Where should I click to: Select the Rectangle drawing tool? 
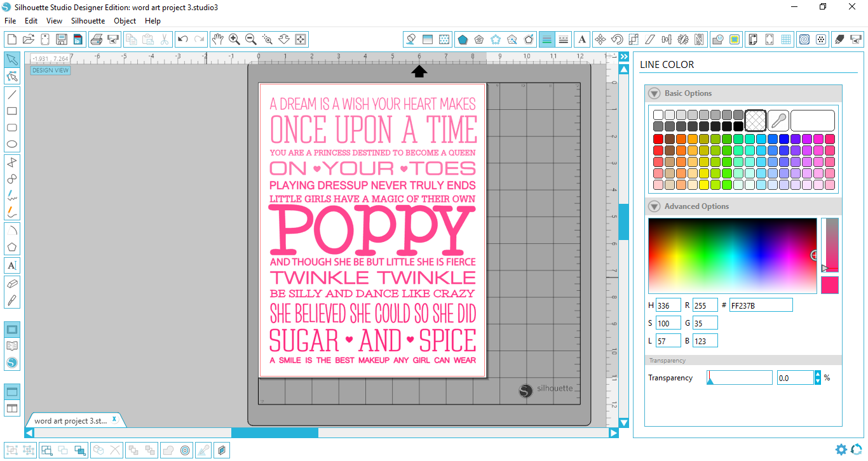(x=11, y=110)
